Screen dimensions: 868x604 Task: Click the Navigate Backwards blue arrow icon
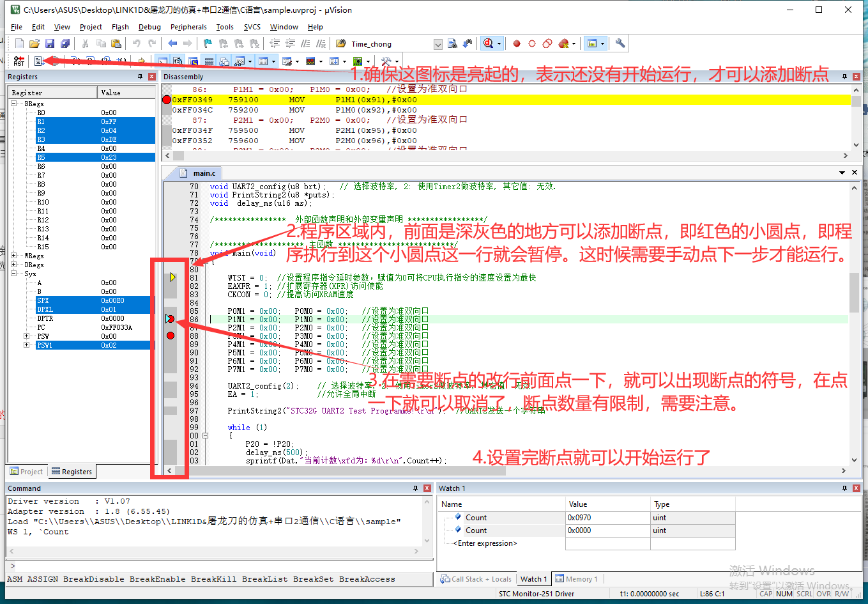[172, 43]
